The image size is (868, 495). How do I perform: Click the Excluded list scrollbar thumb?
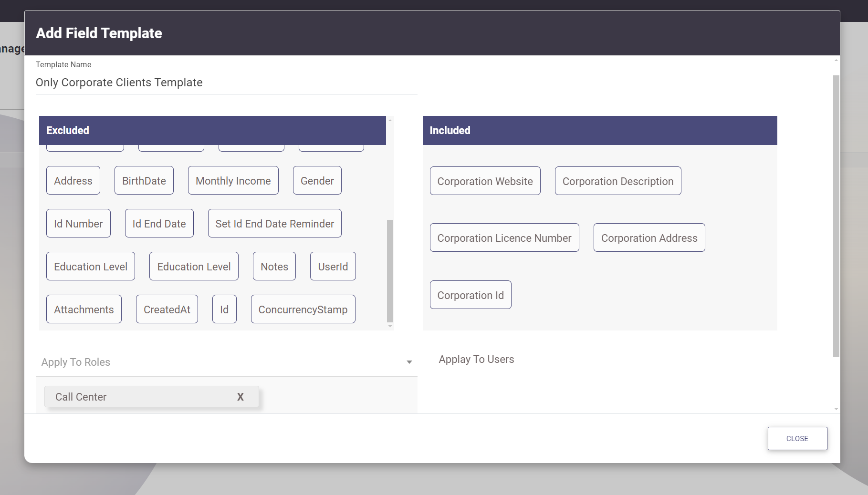coord(390,270)
